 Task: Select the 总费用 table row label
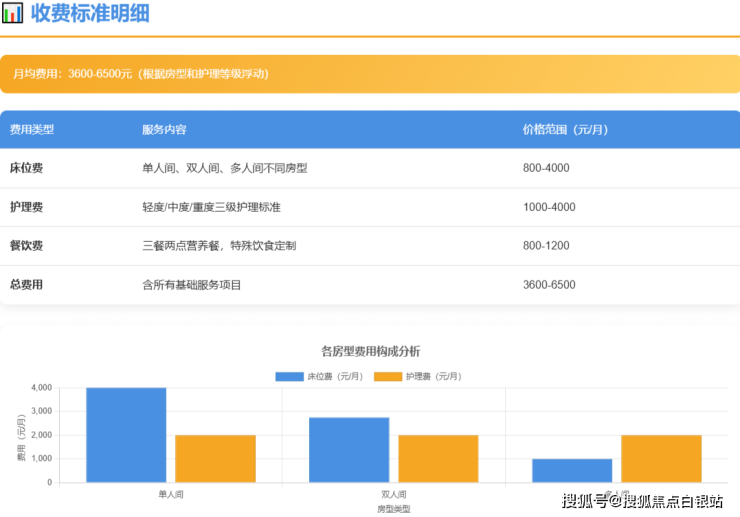coord(26,285)
